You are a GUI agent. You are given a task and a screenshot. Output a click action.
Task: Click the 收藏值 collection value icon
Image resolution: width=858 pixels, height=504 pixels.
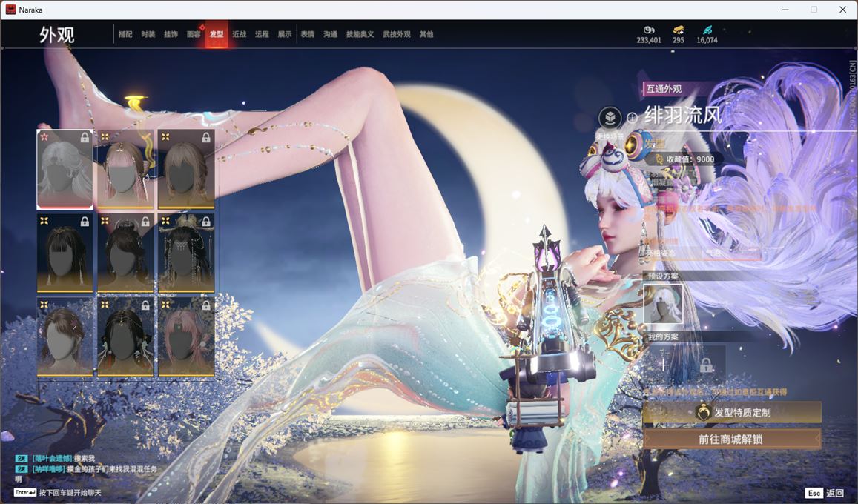point(659,159)
